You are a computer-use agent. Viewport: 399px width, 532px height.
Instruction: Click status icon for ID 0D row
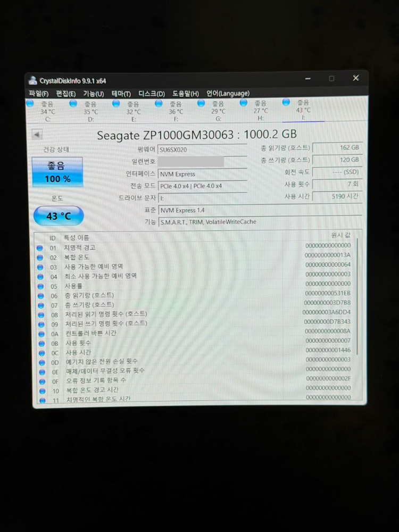tap(41, 362)
